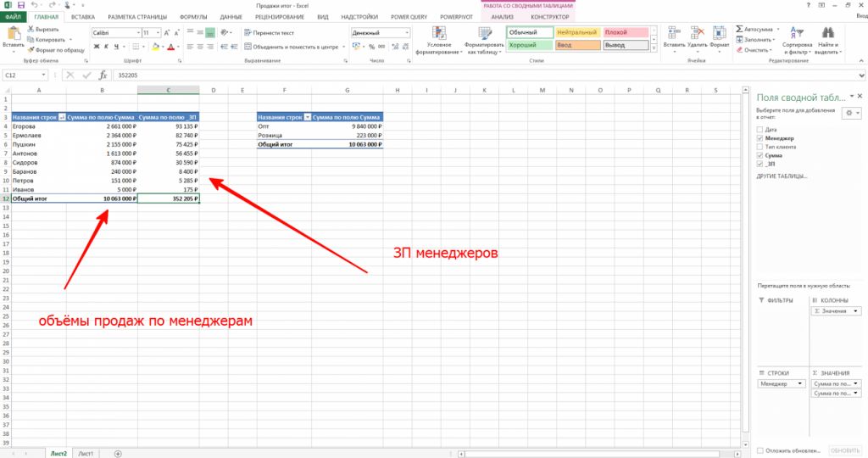Click the ОБНОВИТЬ button
The height and width of the screenshot is (458, 868).
845,451
